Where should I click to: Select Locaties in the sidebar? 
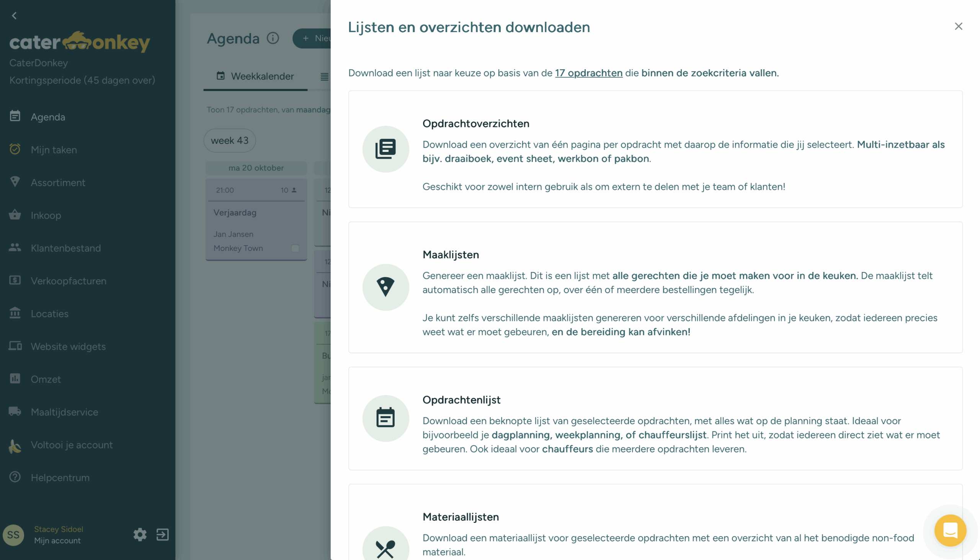(x=50, y=313)
